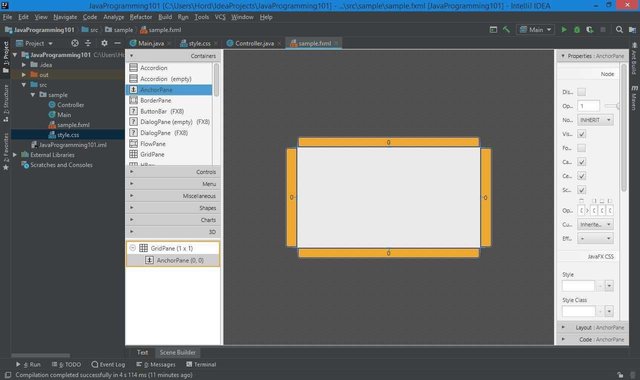This screenshot has height=380, width=640.
Task: Click the Style text field
Action: coord(578,286)
